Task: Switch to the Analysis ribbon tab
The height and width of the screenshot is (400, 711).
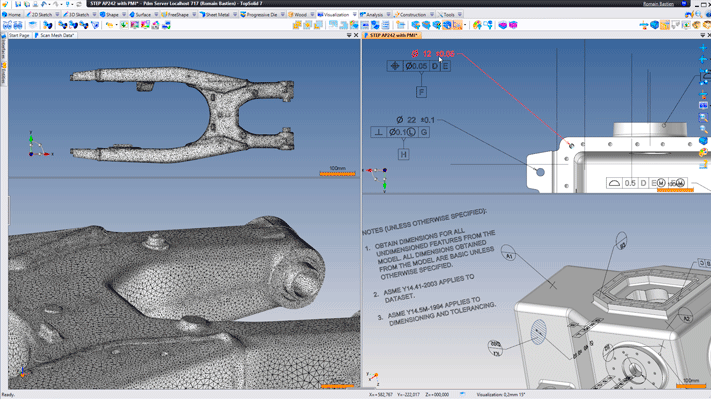Action: tap(373, 15)
